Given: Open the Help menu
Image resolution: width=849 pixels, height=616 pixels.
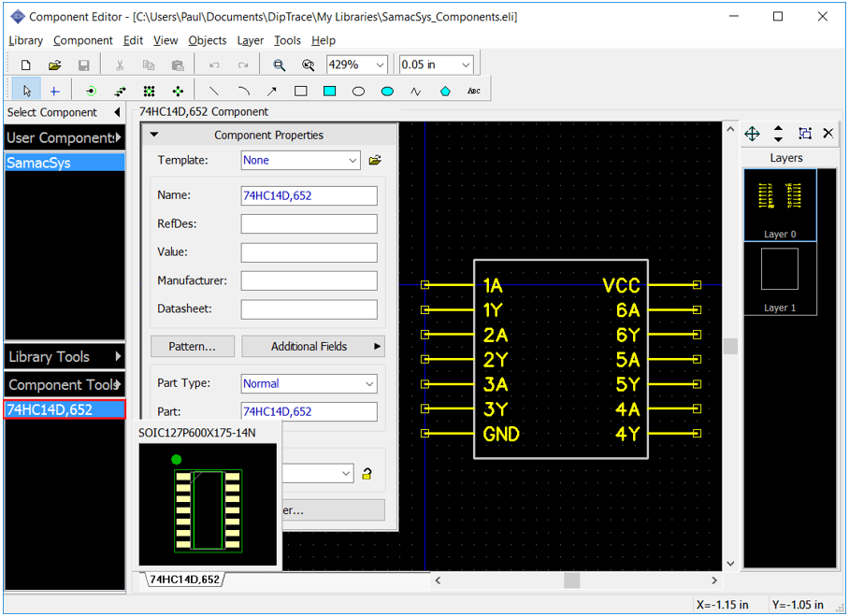Looking at the screenshot, I should [x=324, y=40].
